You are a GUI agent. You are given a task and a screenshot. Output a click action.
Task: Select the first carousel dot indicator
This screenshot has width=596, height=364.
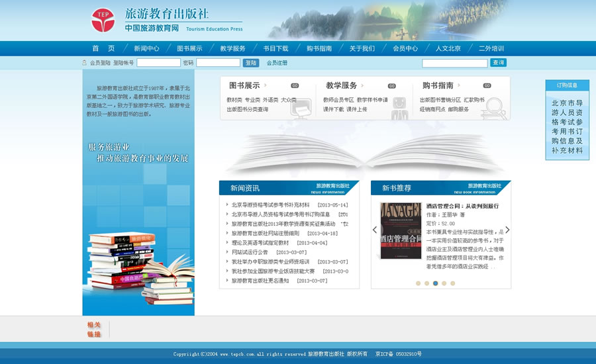(418, 283)
